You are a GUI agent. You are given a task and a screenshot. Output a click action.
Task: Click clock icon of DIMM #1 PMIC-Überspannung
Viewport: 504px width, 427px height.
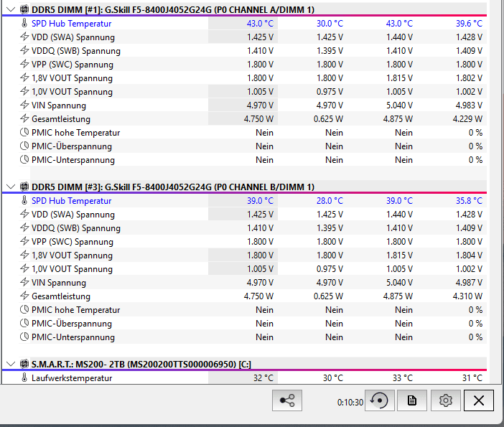[24, 146]
